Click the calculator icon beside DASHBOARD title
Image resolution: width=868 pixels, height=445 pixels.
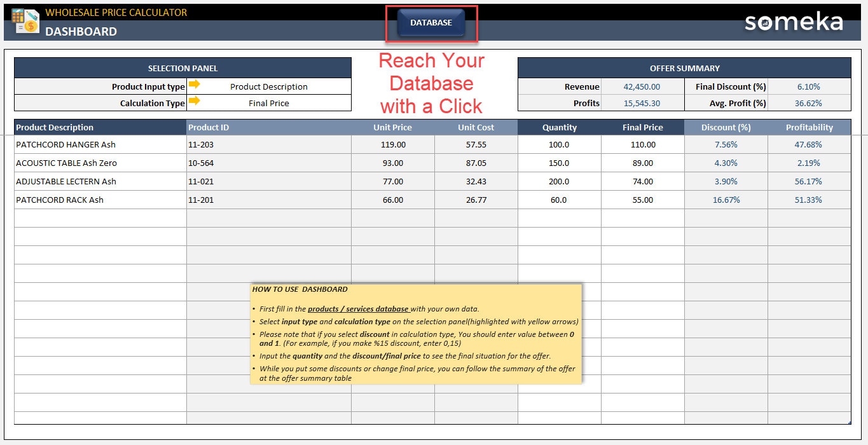(x=25, y=21)
